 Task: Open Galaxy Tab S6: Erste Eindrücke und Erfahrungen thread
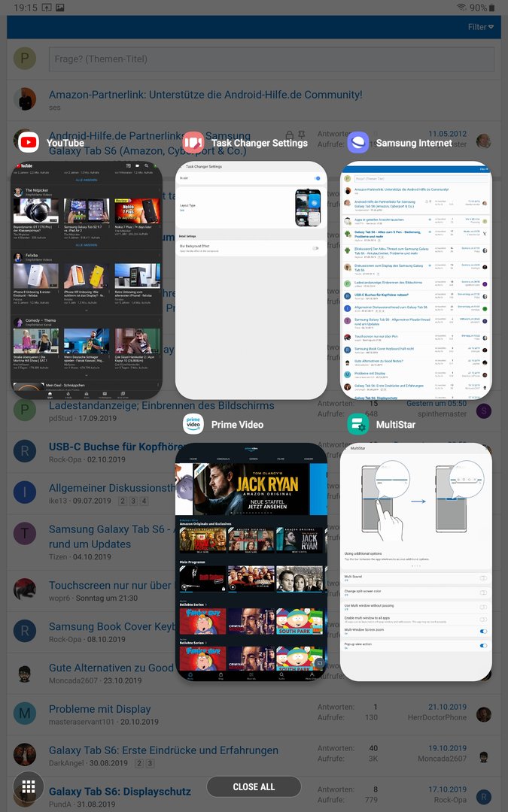[x=163, y=750]
